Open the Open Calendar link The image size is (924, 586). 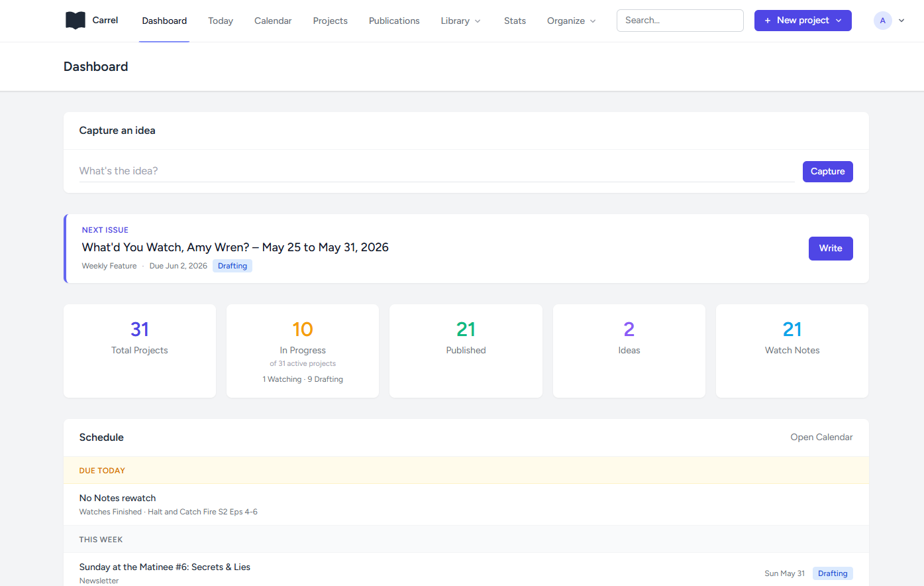click(821, 438)
